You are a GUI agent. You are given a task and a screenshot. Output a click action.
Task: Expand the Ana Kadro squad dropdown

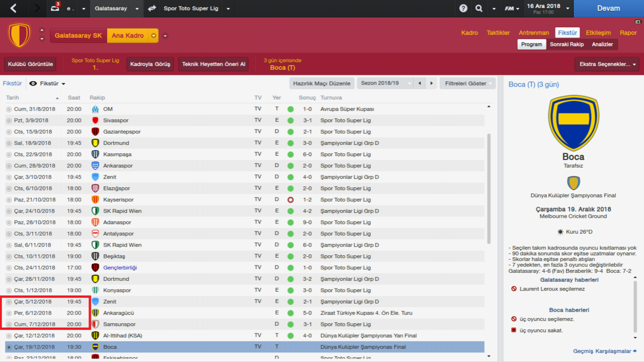[x=154, y=36]
